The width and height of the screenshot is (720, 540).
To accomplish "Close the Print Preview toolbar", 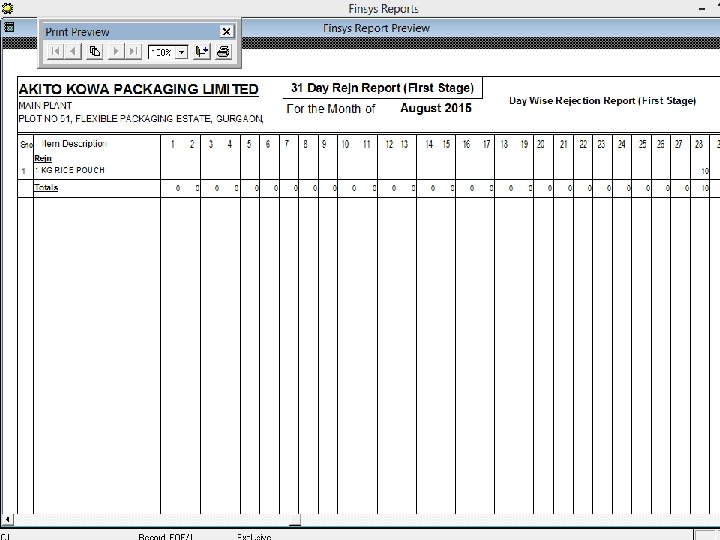I will click(x=226, y=31).
